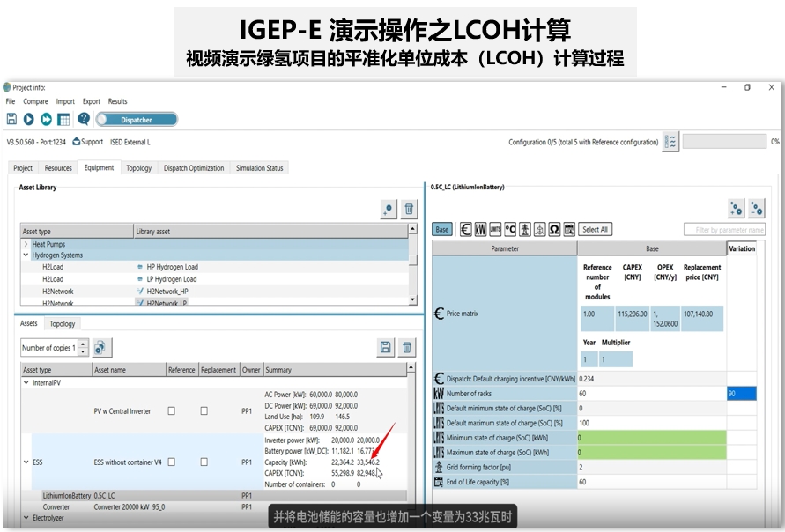Collapse the Hydrogen Systems tree node
This screenshot has height=532, width=785.
click(x=26, y=255)
